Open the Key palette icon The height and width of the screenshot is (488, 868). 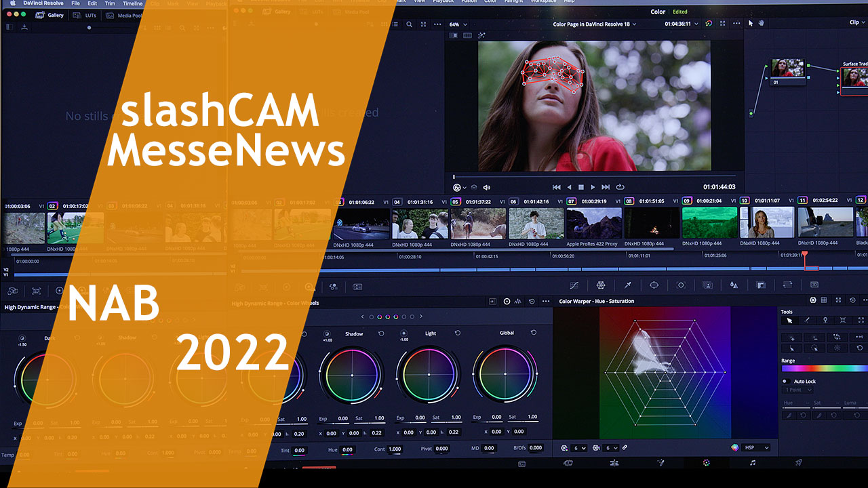(761, 285)
